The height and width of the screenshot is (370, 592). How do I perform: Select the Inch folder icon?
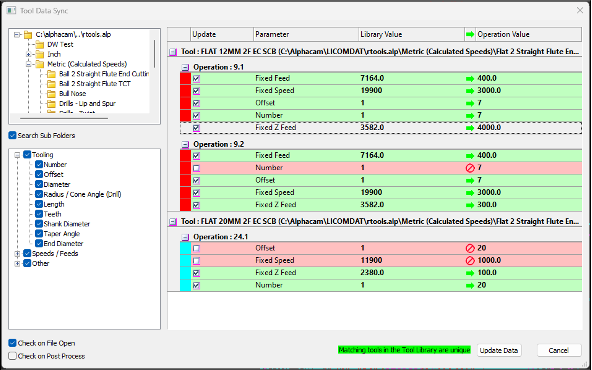point(40,54)
